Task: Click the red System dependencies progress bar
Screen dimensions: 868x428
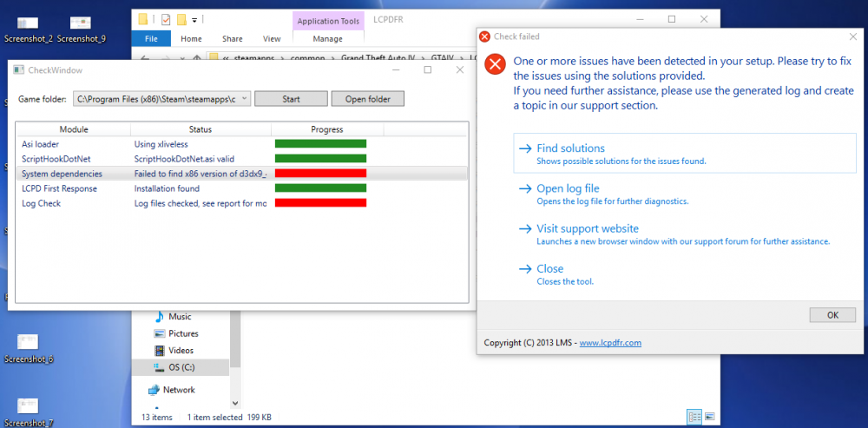Action: pos(320,174)
